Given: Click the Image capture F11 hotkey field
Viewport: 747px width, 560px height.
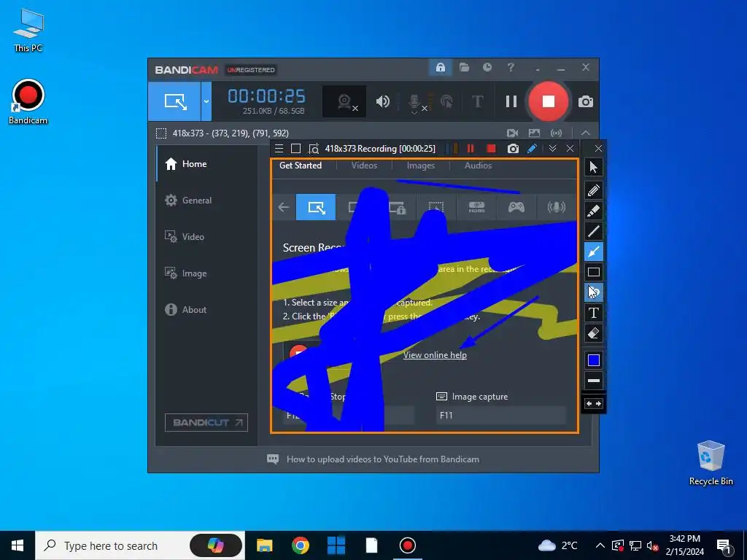Looking at the screenshot, I should pos(500,415).
